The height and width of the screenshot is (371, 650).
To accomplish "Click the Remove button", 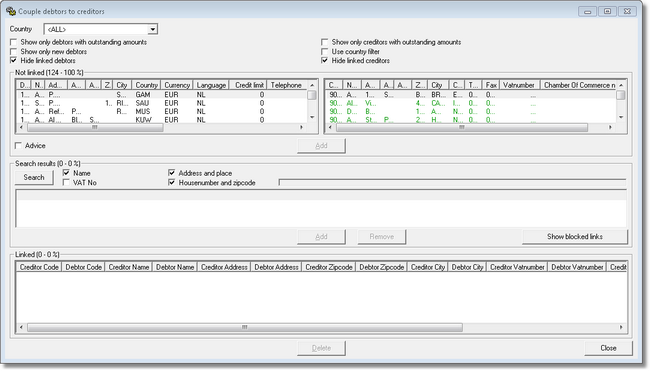I will (382, 237).
